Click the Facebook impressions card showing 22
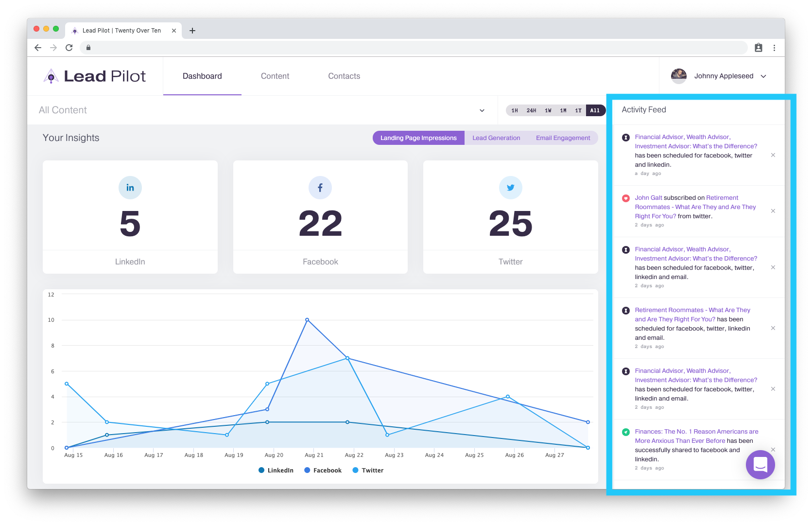The image size is (812, 525). point(320,217)
